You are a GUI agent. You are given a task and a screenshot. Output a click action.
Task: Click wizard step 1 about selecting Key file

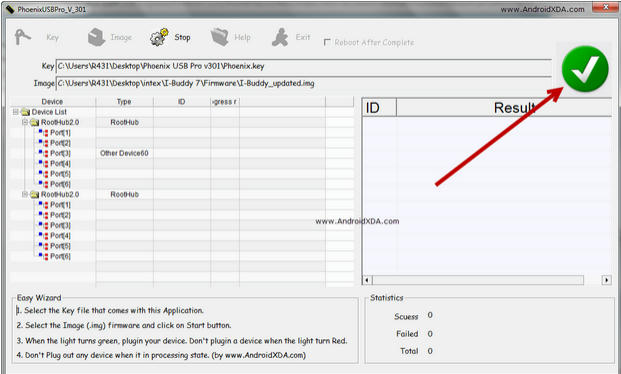[x=110, y=311]
